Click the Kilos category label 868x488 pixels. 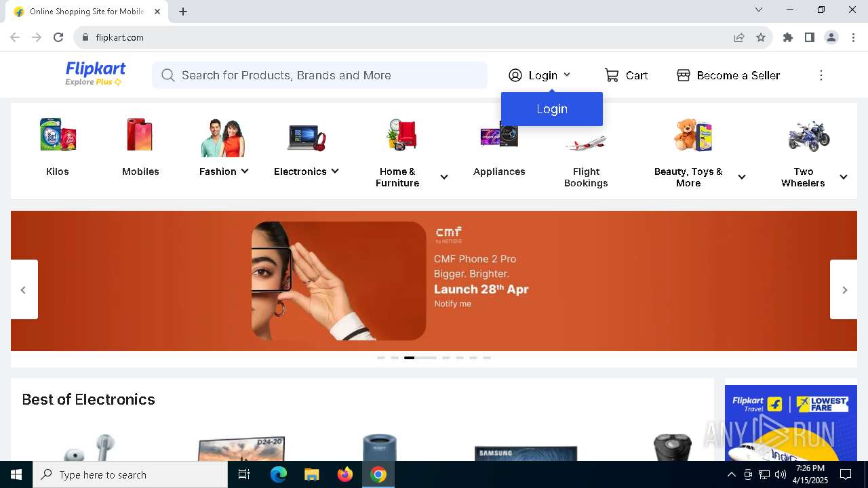58,171
